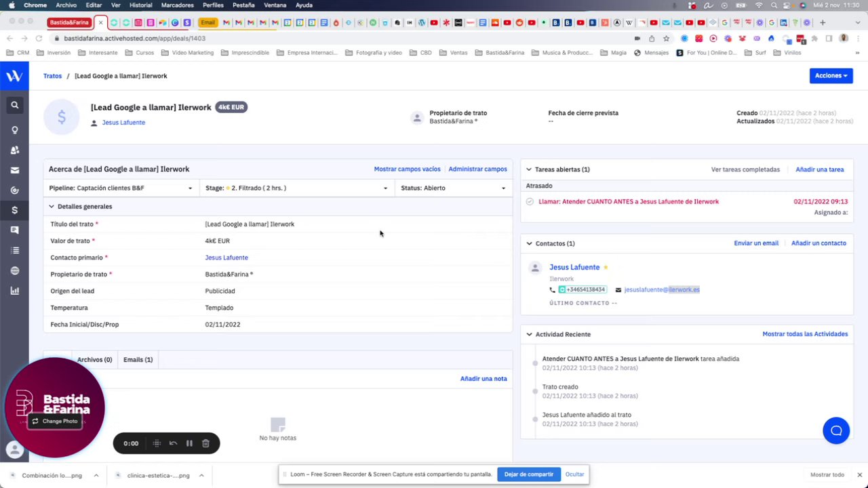Open Jesus Lafuente link under deal title
The width and height of the screenshot is (868, 488).
click(x=123, y=123)
